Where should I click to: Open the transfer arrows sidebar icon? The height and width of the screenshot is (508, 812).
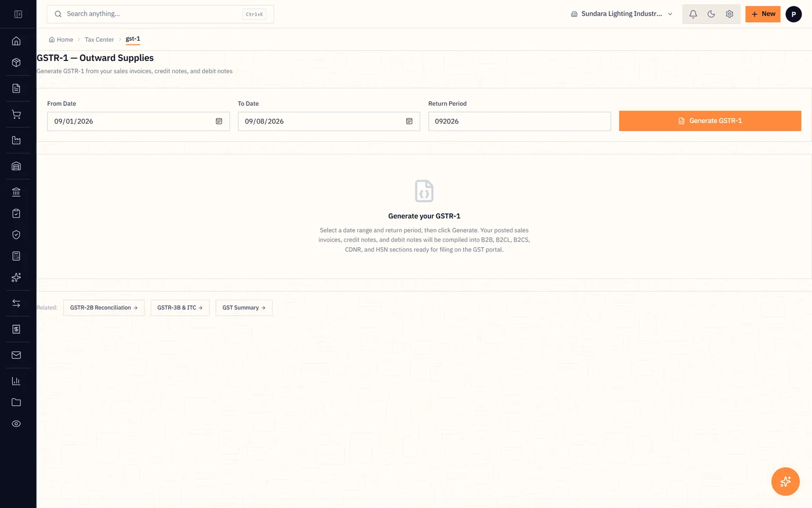[16, 303]
